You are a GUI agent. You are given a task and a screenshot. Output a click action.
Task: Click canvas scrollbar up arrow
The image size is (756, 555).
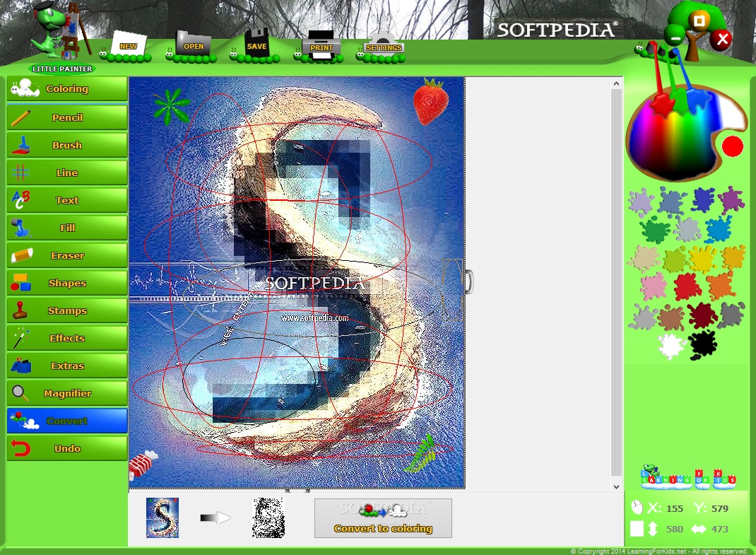coord(616,83)
